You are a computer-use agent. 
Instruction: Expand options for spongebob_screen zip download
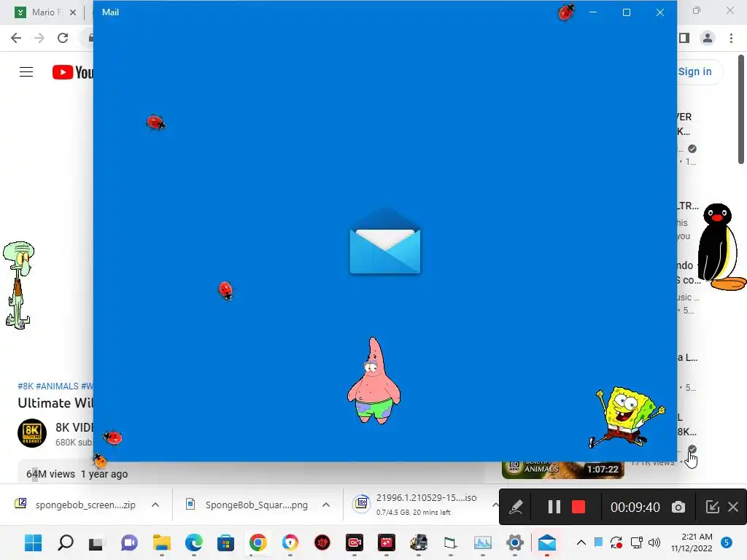pos(155,505)
